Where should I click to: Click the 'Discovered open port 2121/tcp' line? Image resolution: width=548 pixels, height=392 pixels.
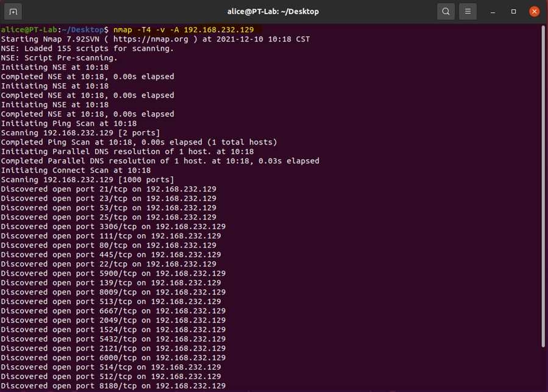113,348
